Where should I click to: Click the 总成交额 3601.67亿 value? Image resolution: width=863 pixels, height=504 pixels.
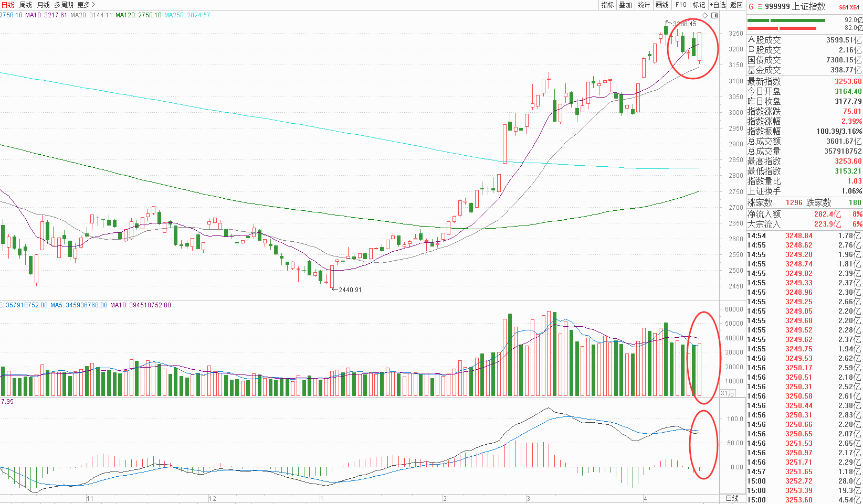tap(844, 141)
